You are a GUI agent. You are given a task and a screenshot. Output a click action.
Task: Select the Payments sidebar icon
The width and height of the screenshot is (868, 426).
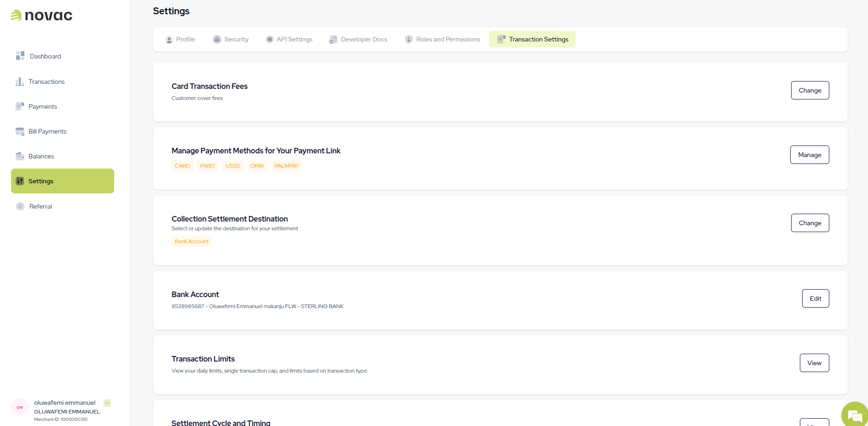(x=20, y=106)
